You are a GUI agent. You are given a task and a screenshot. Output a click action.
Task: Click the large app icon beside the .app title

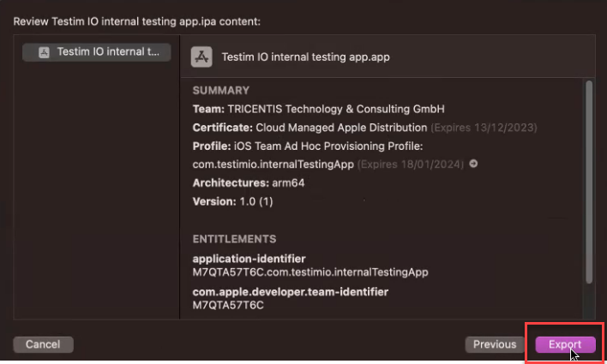point(201,57)
